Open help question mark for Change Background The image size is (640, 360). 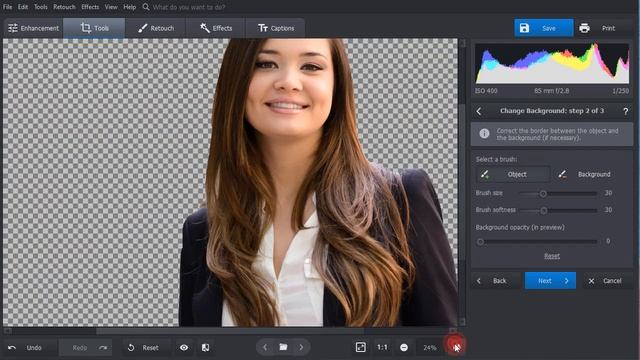[625, 111]
